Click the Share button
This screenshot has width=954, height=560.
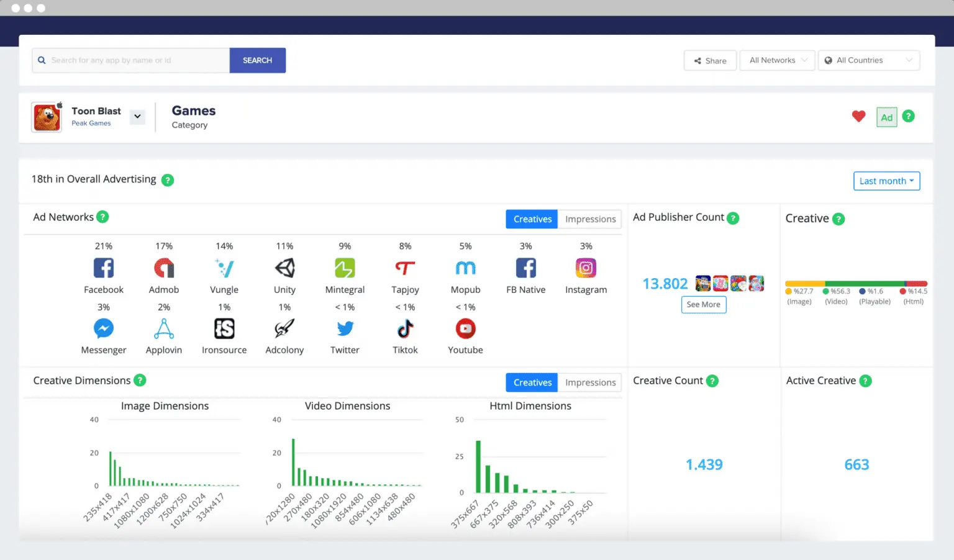tap(710, 60)
